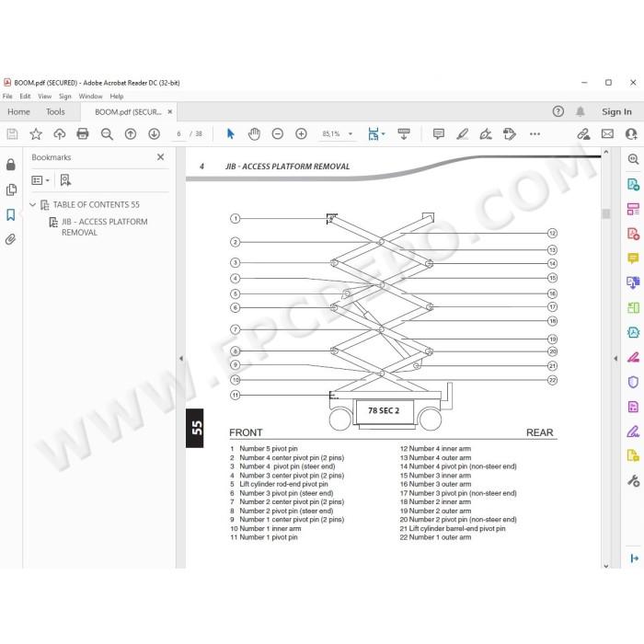Close the Bookmarks panel
Viewport: 644px width, 644px height.
coord(161,157)
